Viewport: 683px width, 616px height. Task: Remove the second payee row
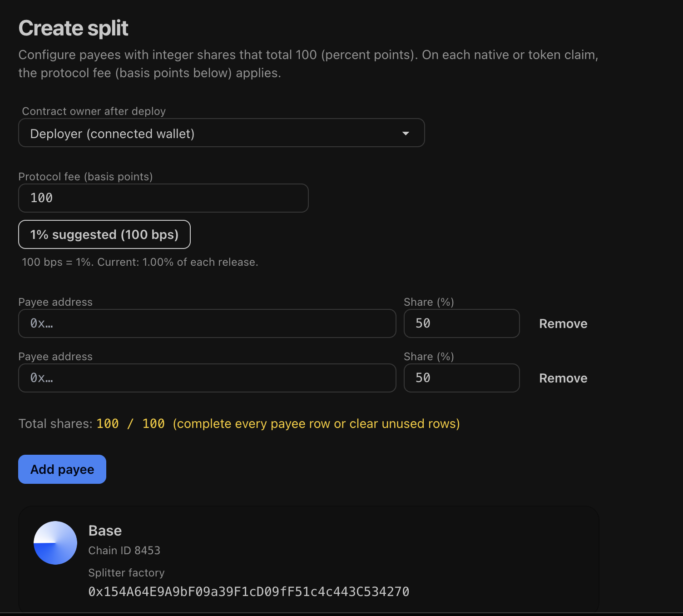563,378
